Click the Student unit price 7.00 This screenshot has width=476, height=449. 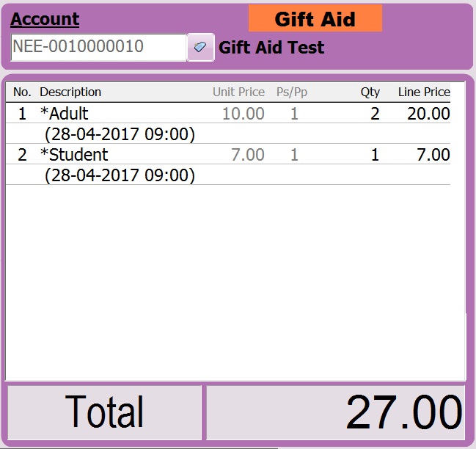pyautogui.click(x=248, y=155)
